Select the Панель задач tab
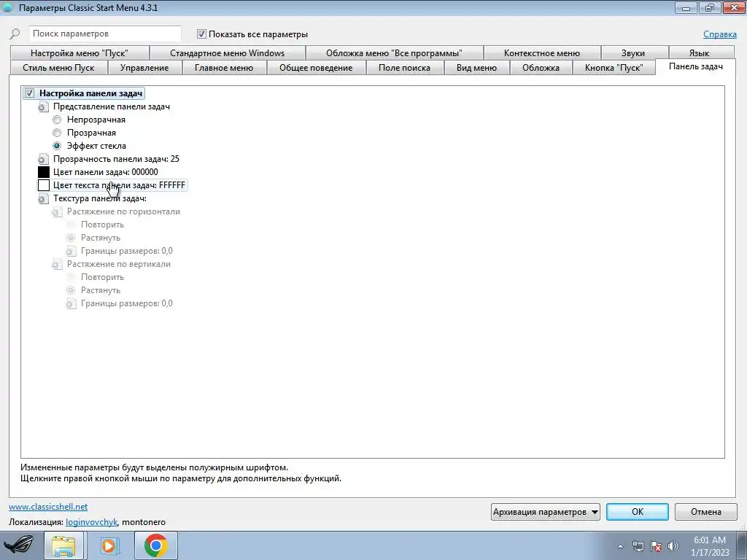This screenshot has width=747, height=560. [695, 66]
